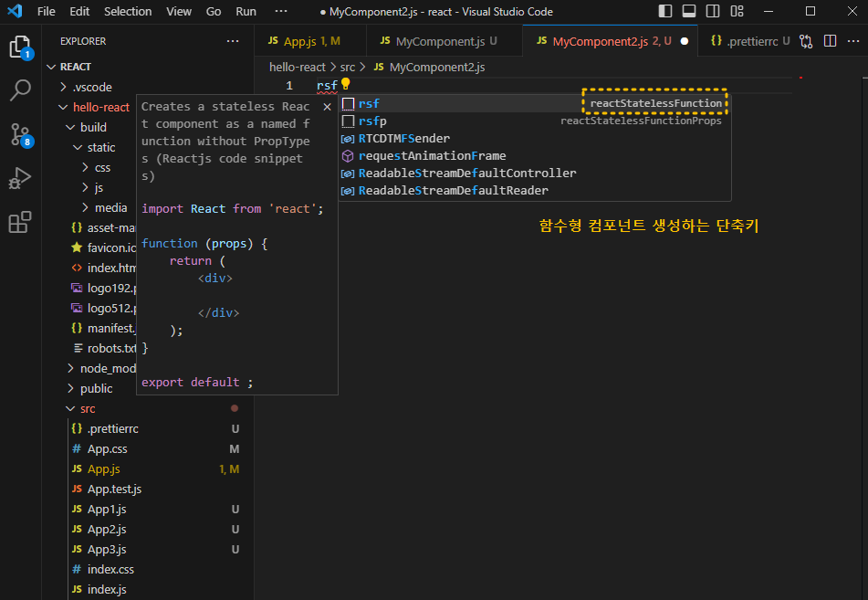Select RTCDTMFSender suggestion
Viewport: 868px width, 600px height.
(535, 139)
